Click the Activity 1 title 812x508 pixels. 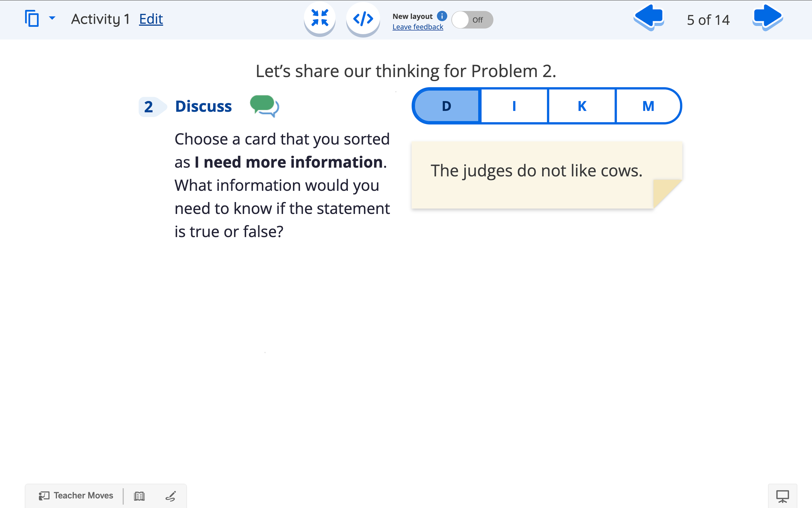pyautogui.click(x=100, y=19)
